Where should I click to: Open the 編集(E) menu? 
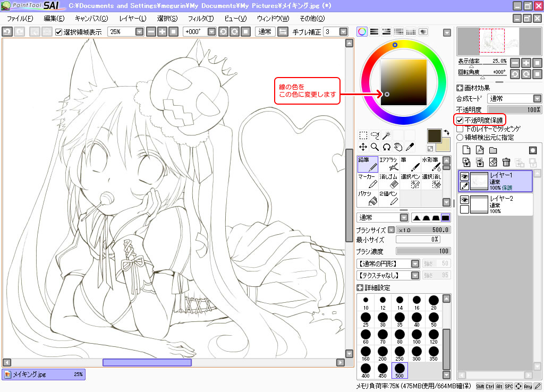click(x=54, y=19)
